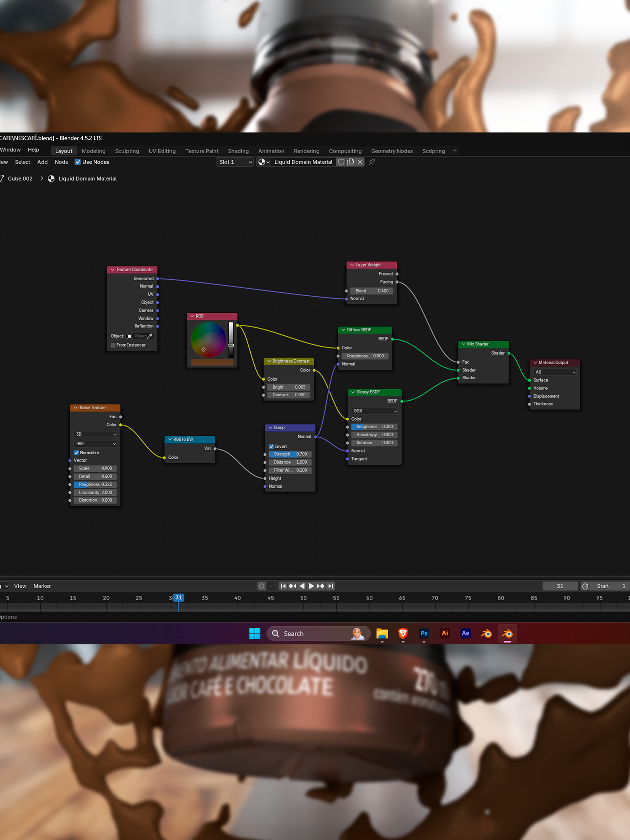
Task: Uncheck the Use Nodes checkbox
Action: pyautogui.click(x=78, y=162)
